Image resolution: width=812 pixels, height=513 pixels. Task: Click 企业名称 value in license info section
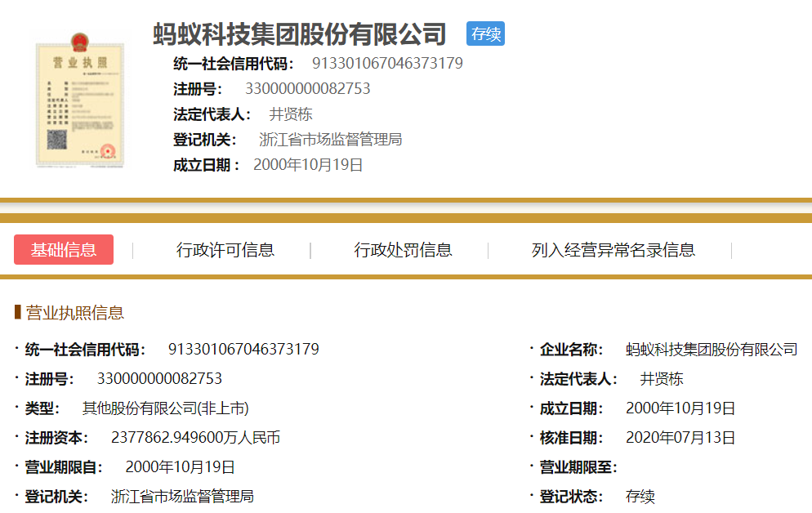712,350
